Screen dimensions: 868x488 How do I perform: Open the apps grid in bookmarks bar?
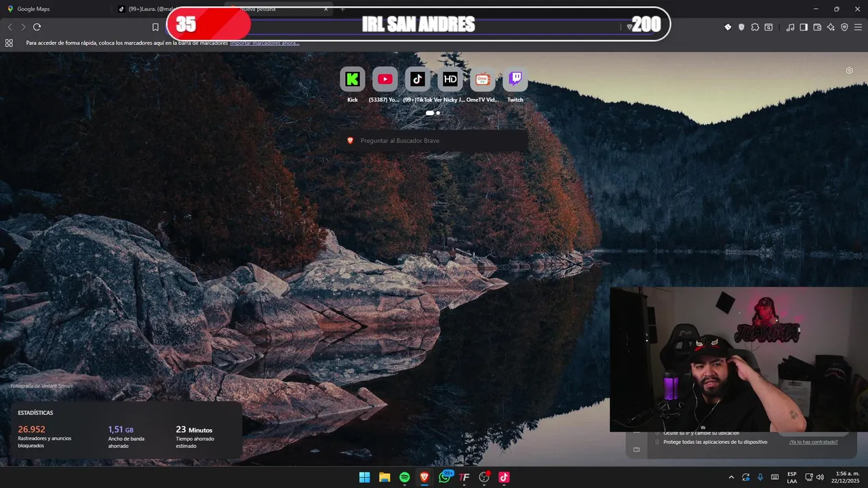coord(9,43)
